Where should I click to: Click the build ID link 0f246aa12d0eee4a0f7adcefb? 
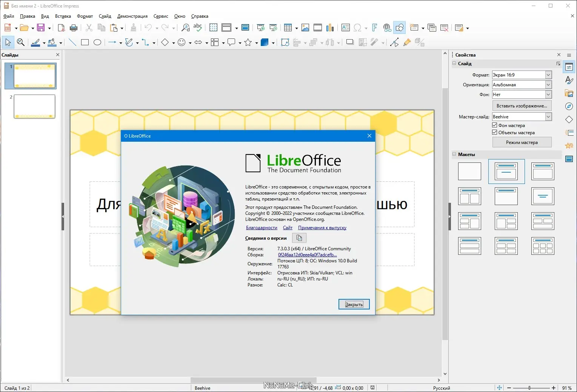coord(307,255)
